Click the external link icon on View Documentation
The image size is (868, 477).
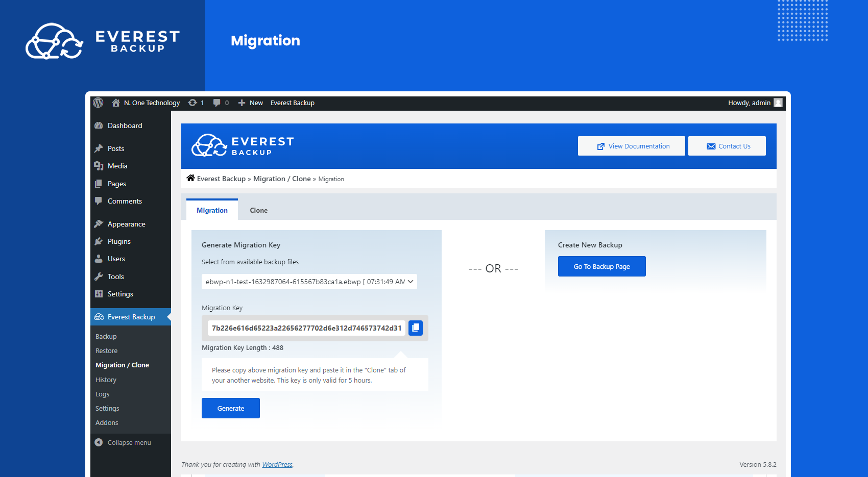coord(601,146)
